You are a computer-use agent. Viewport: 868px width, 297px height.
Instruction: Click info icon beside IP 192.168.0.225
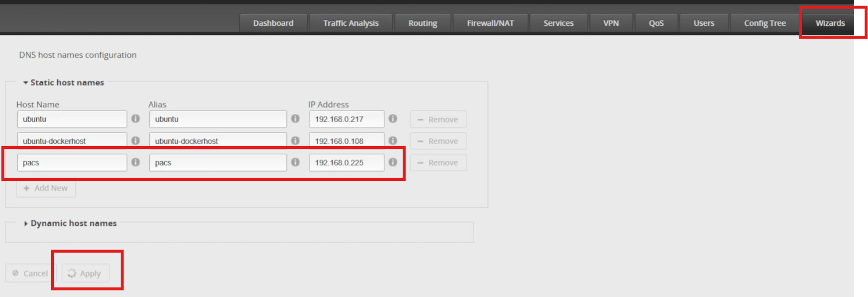pos(393,162)
